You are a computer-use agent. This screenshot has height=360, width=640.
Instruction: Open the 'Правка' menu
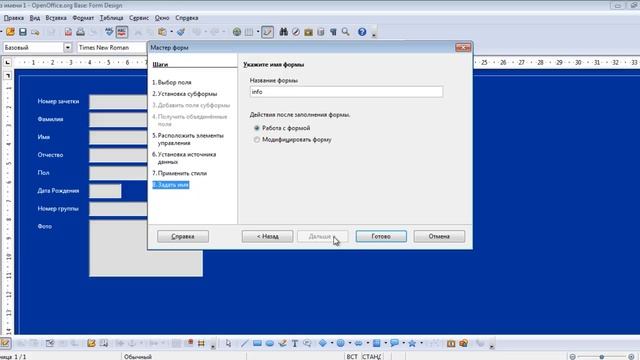pyautogui.click(x=13, y=18)
